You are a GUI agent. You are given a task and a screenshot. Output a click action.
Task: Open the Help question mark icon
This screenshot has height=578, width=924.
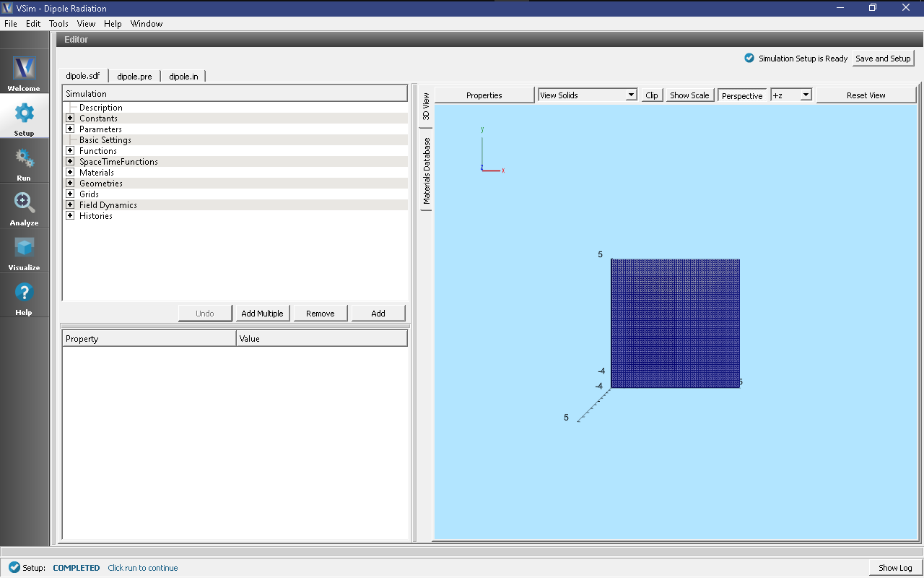[x=24, y=293]
